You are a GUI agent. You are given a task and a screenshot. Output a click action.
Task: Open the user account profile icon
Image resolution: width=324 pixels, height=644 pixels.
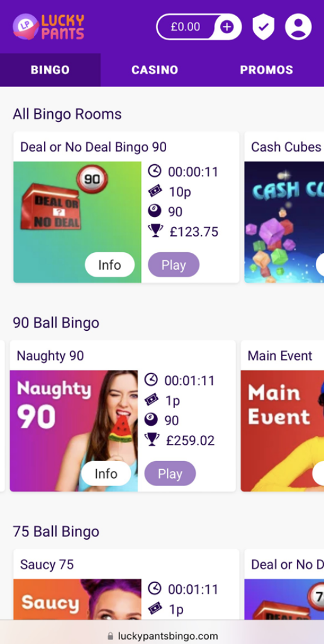(299, 26)
